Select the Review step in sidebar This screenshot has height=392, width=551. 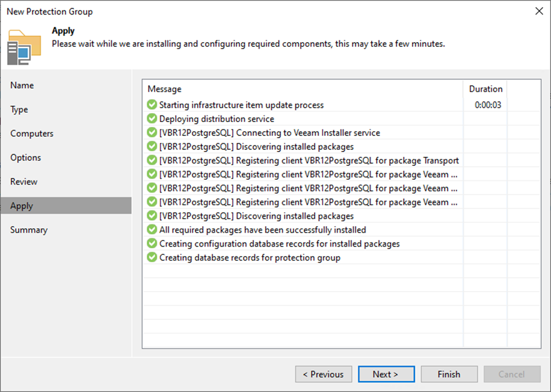pyautogui.click(x=24, y=182)
